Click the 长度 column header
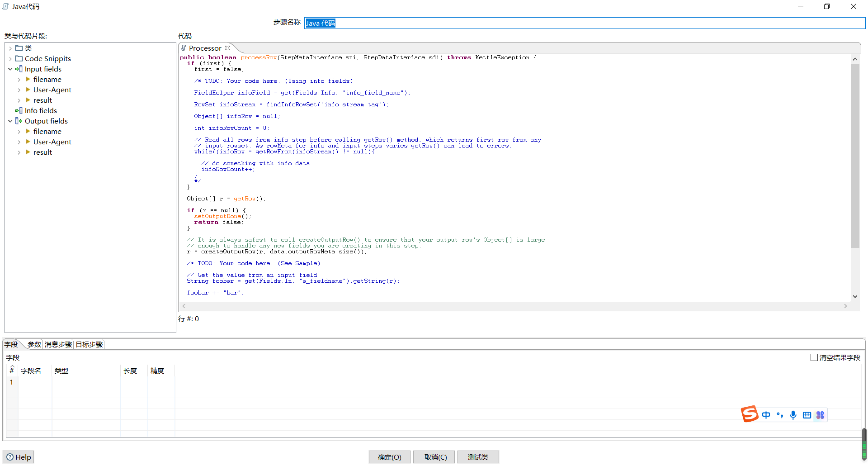Screen dimensions: 868x466 point(134,371)
